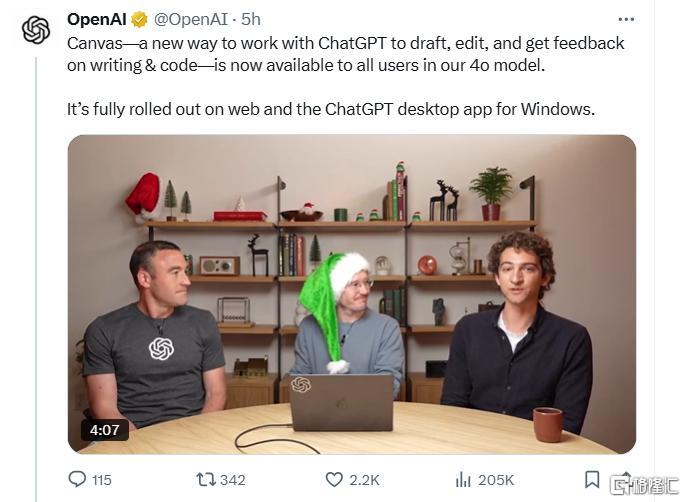Play the Canvas announcement video thumbnail

[x=352, y=294]
